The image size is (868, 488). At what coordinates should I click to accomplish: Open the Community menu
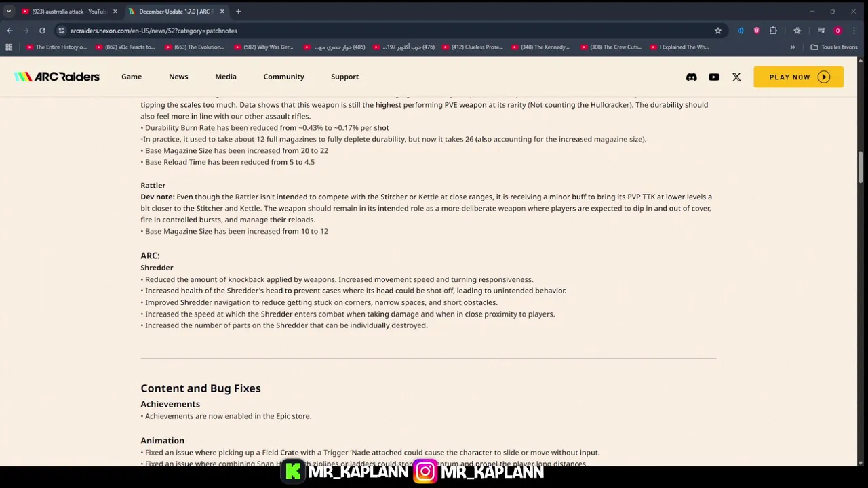point(283,77)
